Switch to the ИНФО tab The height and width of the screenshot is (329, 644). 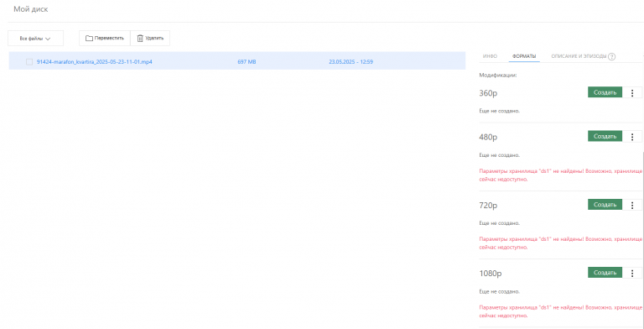tap(490, 56)
